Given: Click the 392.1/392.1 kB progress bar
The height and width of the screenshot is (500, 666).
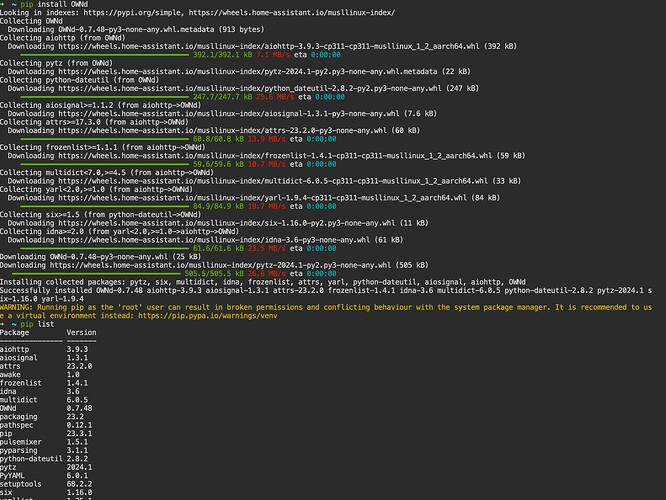Looking at the screenshot, I should 104,55.
